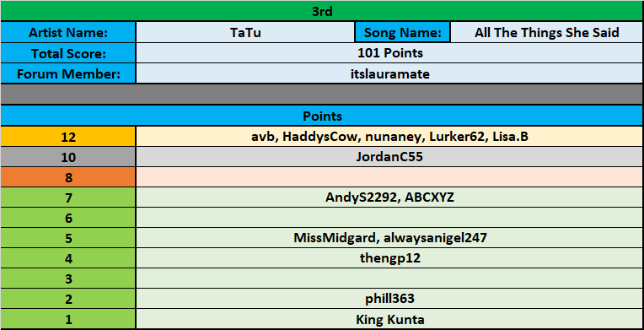Select the orange 8 points cell

(x=68, y=177)
